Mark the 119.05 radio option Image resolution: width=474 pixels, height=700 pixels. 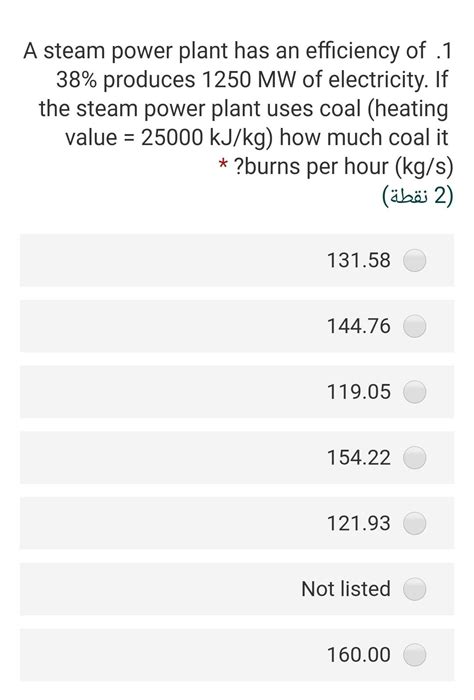(x=415, y=392)
